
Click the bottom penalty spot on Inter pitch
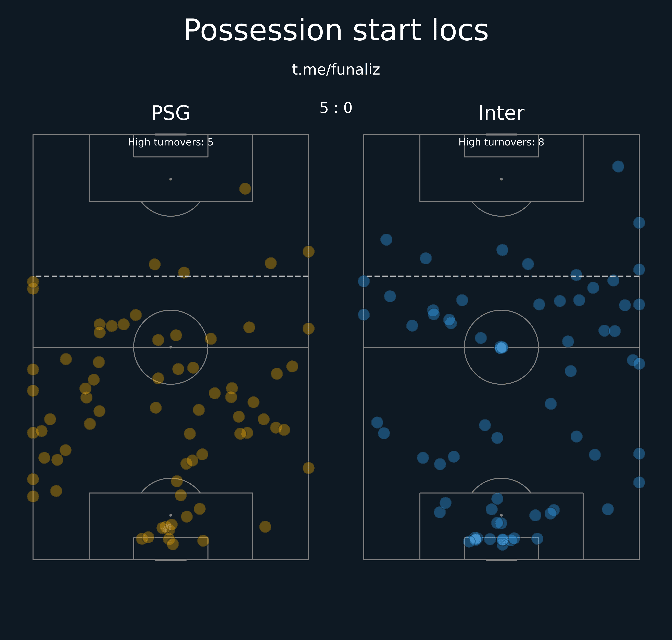pos(501,515)
